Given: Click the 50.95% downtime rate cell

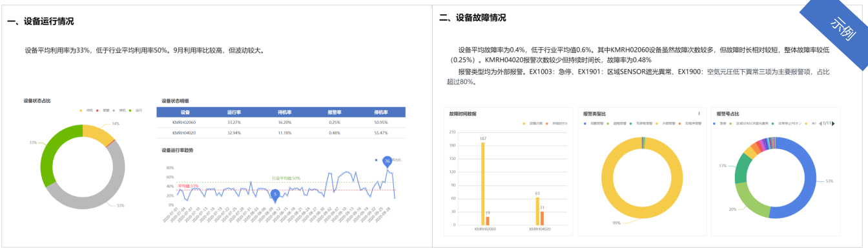Looking at the screenshot, I should (381, 122).
